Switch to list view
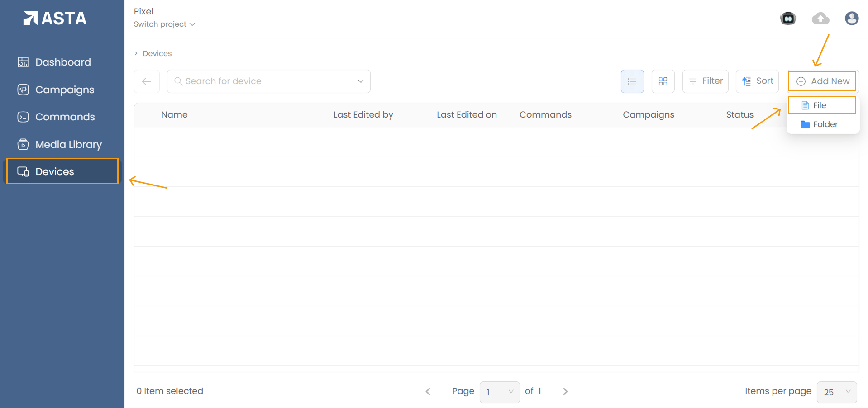Screen dimensions: 868x408 click(x=632, y=81)
